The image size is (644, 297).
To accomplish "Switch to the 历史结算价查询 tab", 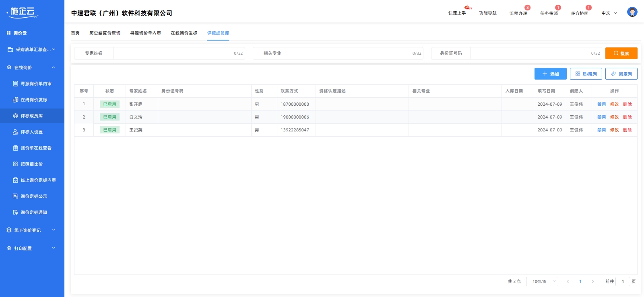I will pos(105,33).
